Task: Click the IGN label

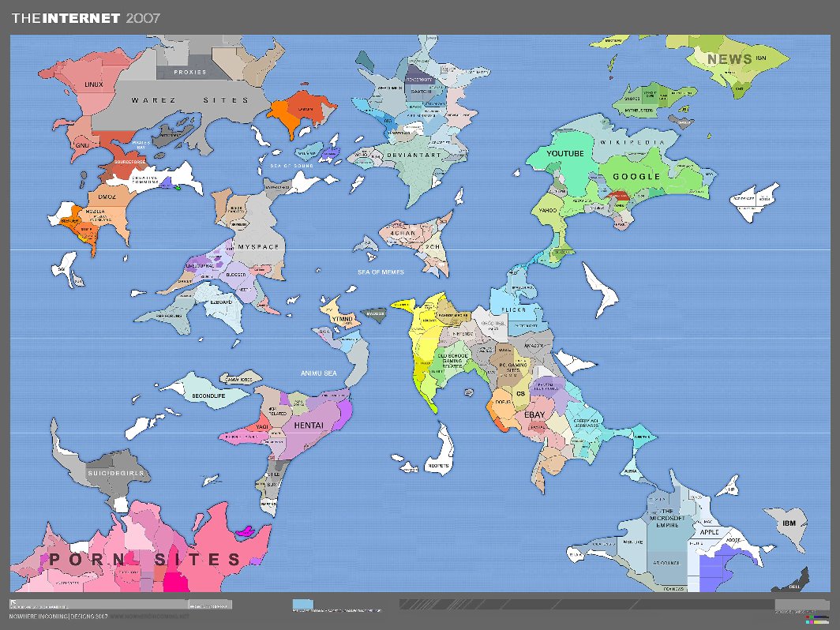Action: [761, 58]
